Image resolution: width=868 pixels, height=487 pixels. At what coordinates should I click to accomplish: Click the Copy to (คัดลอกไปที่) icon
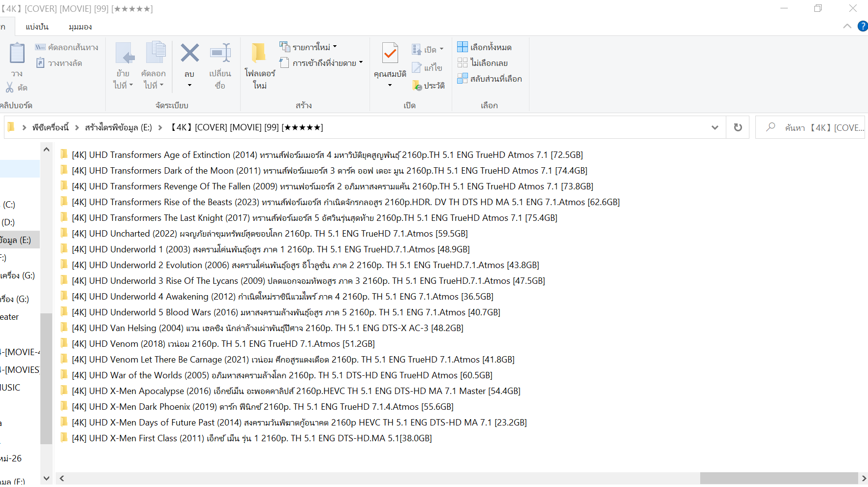coord(155,53)
